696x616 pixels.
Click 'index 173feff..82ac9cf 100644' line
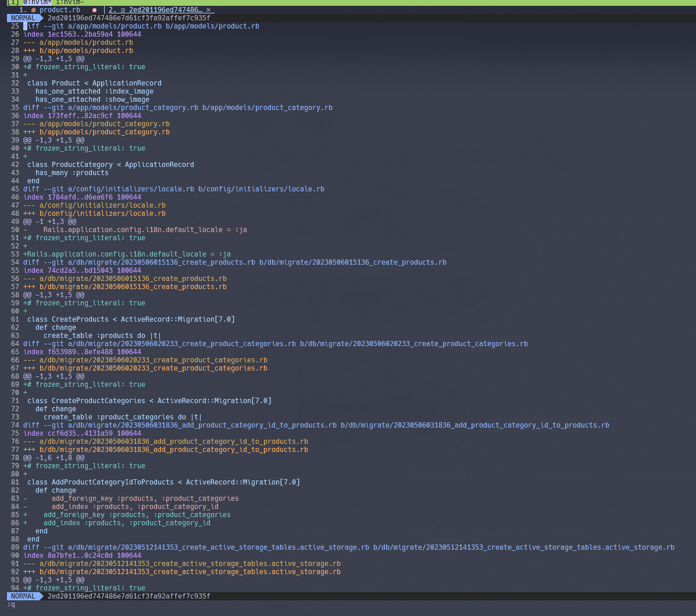[82, 116]
